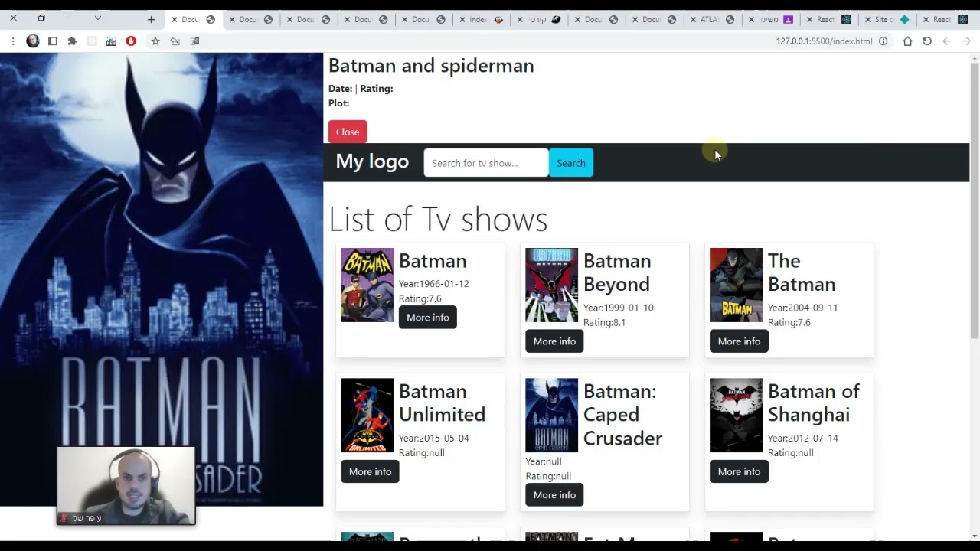
Task: Click the Batman Unlimited title text
Action: point(442,403)
